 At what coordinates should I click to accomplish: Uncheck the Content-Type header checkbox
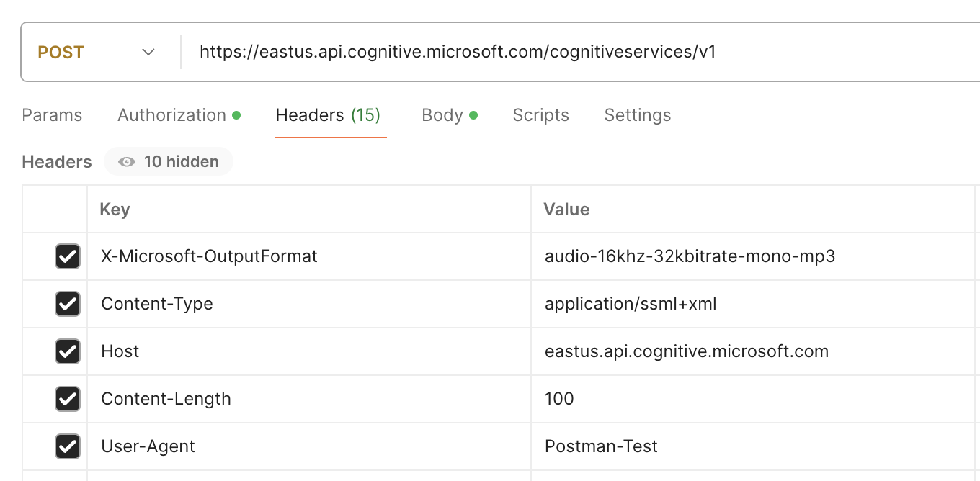(x=68, y=304)
